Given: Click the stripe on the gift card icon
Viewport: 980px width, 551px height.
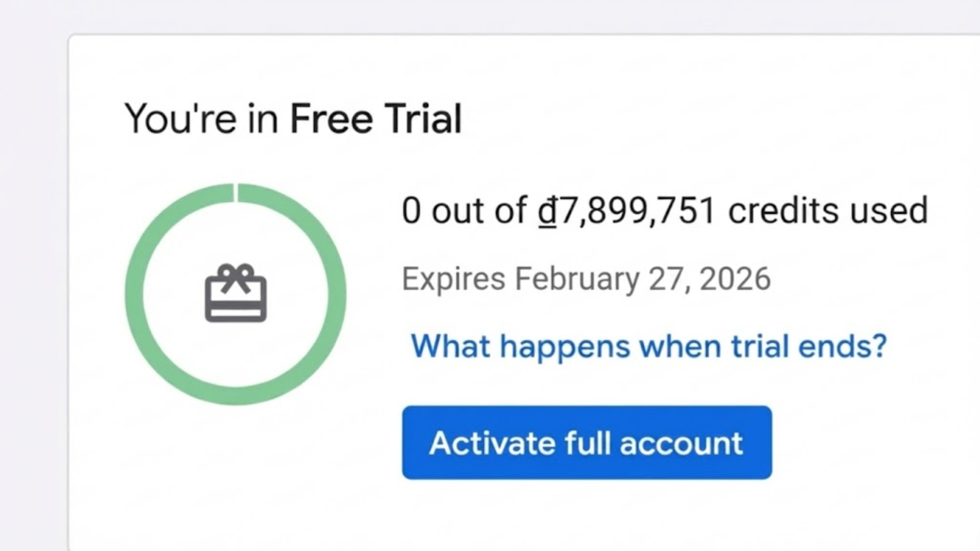Looking at the screenshot, I should (x=236, y=305).
